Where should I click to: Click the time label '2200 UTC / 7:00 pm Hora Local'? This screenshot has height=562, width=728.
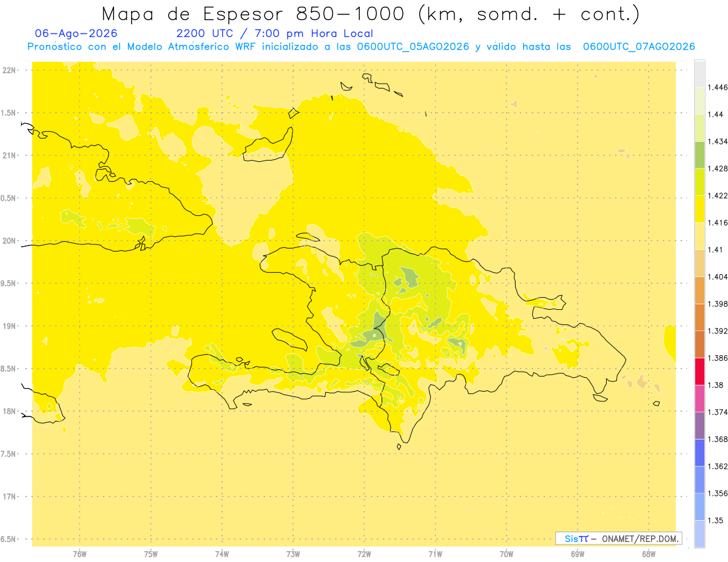coord(275,33)
